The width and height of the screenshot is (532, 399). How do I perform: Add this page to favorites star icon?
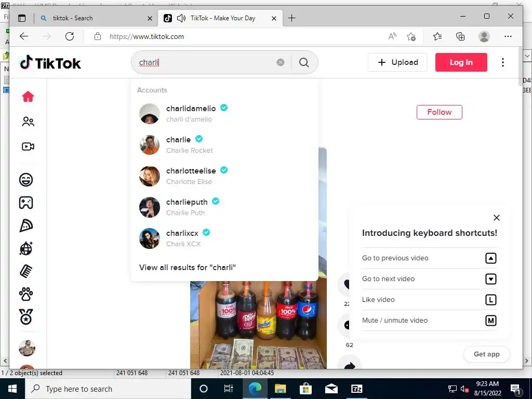pyautogui.click(x=411, y=36)
